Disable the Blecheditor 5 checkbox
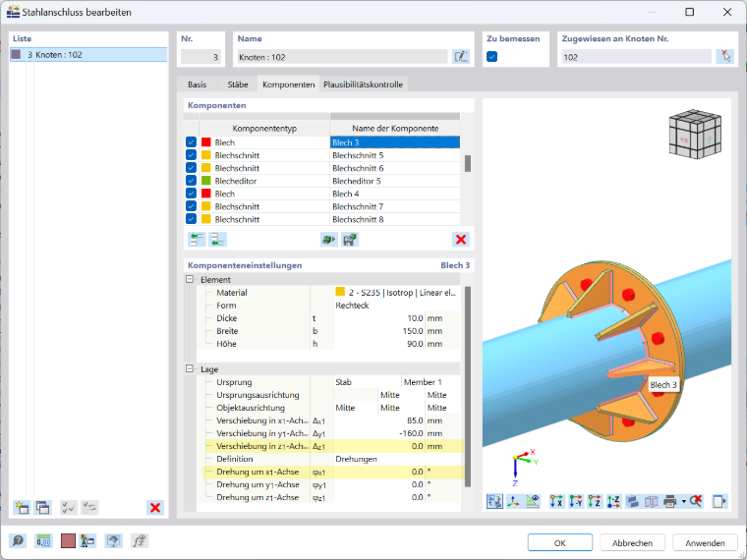 click(x=191, y=181)
